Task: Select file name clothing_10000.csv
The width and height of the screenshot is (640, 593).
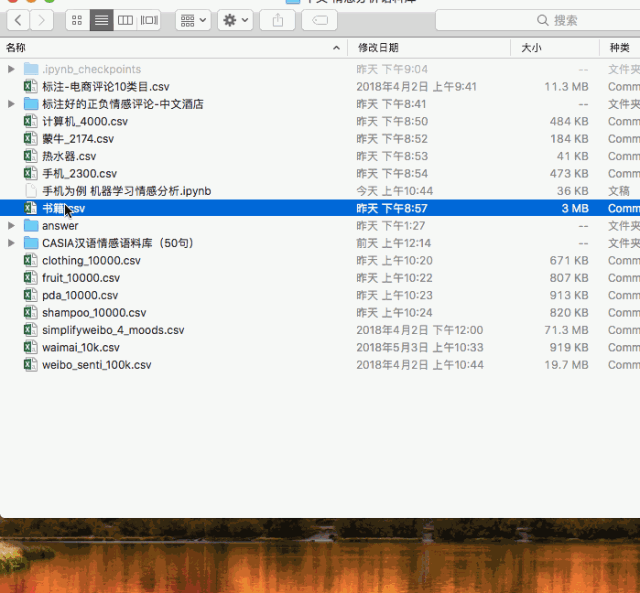Action: (91, 260)
